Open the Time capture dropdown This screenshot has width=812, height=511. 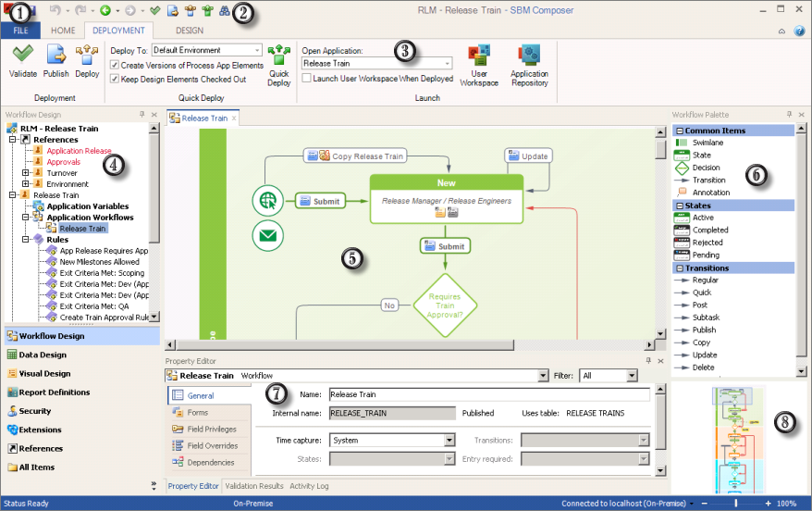tap(449, 440)
